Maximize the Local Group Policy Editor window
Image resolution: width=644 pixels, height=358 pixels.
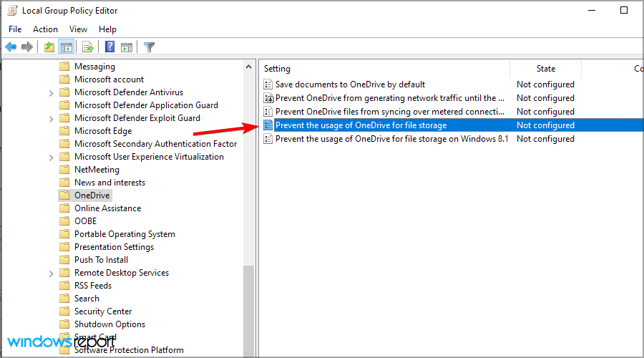coord(624,10)
